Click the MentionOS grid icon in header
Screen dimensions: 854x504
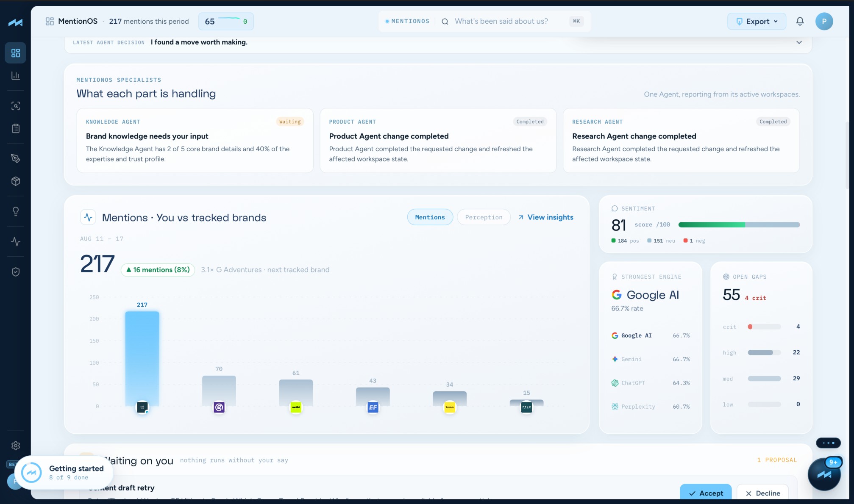[50, 21]
